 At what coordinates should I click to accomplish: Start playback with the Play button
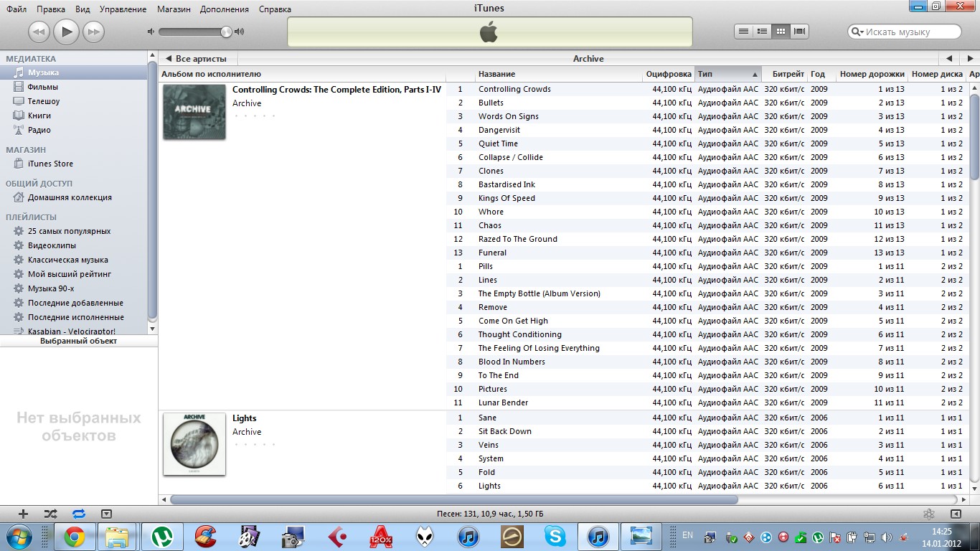[x=66, y=31]
